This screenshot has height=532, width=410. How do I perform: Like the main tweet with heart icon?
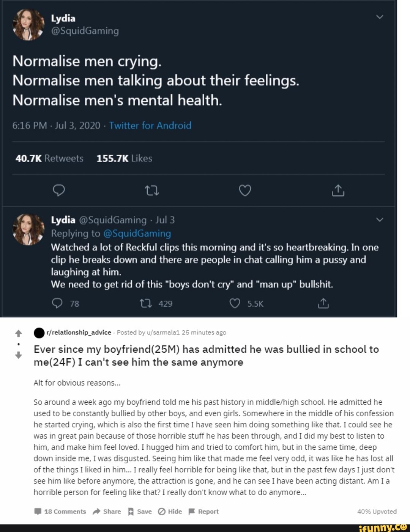point(245,190)
